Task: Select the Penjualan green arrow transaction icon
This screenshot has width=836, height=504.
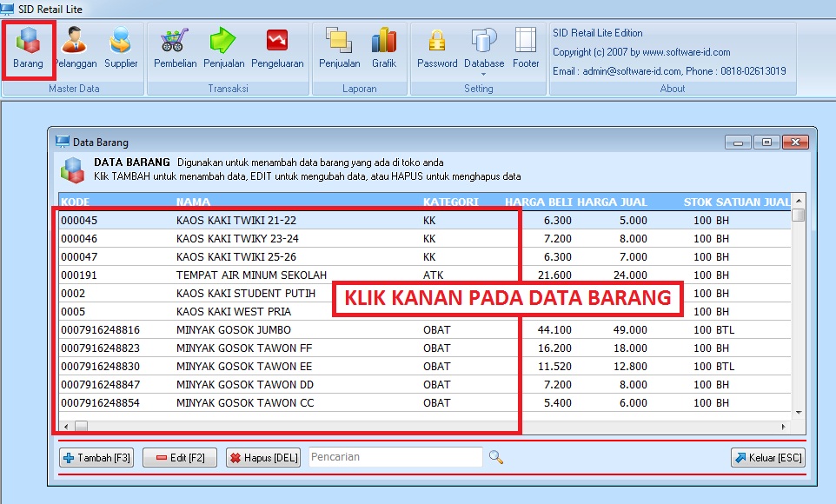Action: tap(223, 48)
